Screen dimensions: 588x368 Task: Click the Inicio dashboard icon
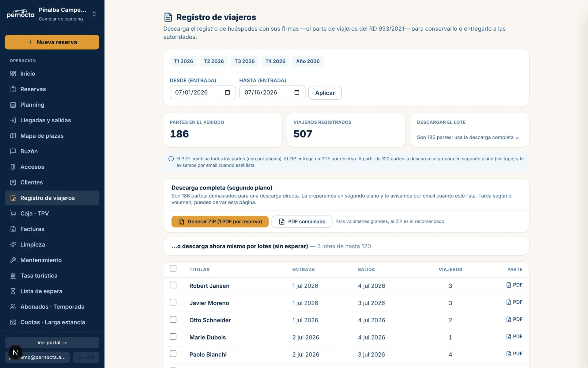click(13, 74)
